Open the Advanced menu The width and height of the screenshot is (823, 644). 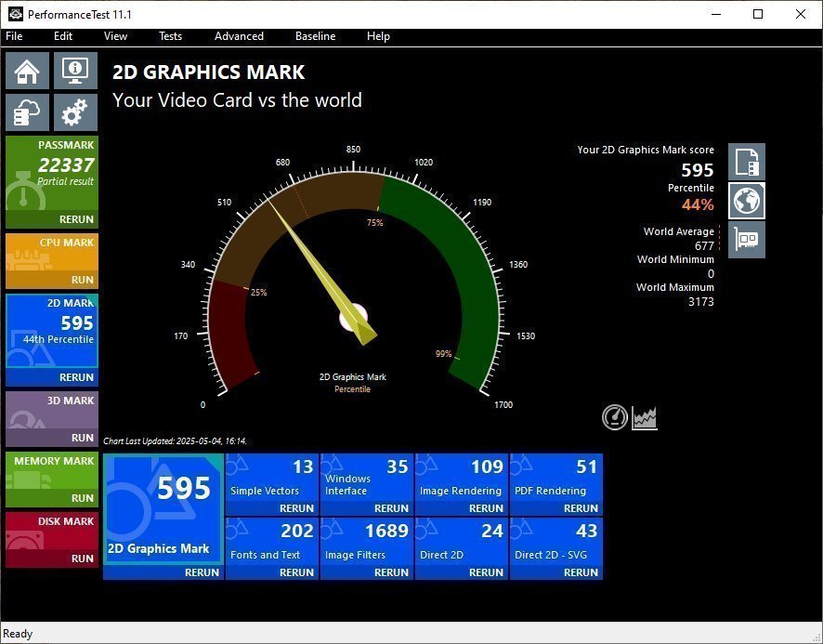point(239,36)
